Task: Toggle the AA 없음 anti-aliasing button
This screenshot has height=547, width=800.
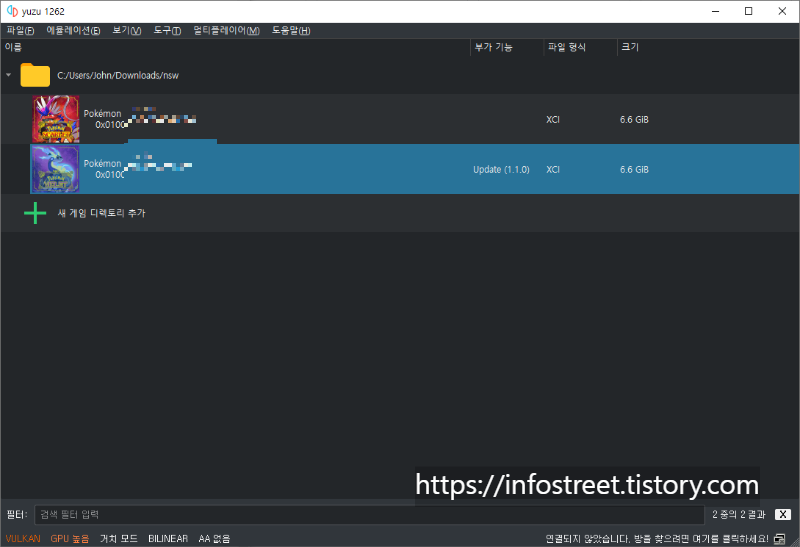Action: [214, 539]
